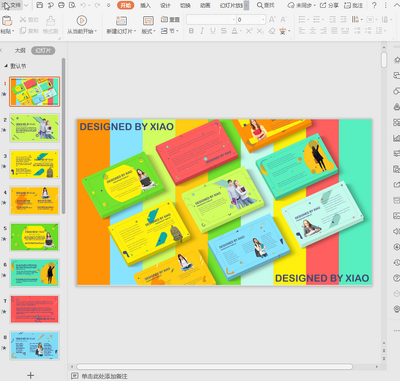Image resolution: width=400 pixels, height=381 pixels.
Task: Toggle Italic formatting
Action: pyautogui.click(x=202, y=31)
